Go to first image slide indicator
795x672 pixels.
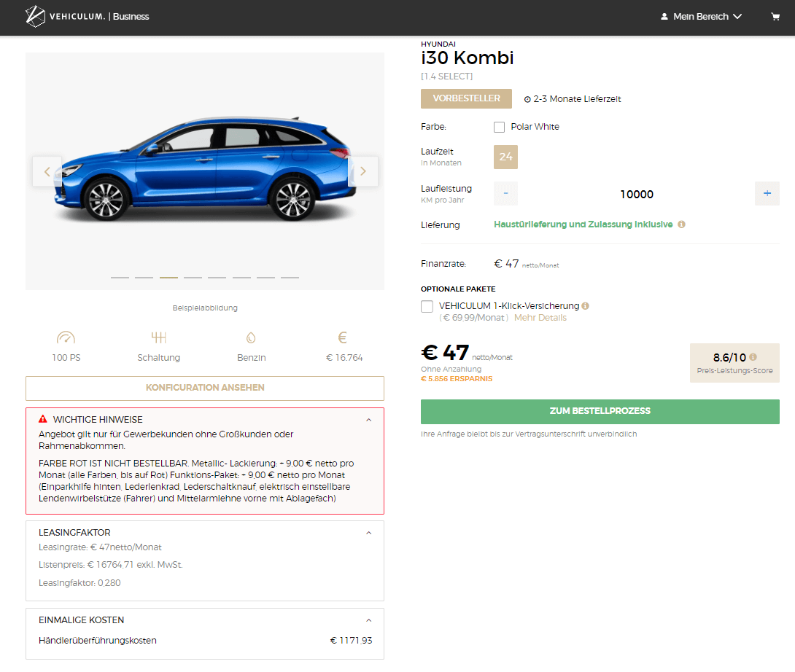pyautogui.click(x=120, y=278)
